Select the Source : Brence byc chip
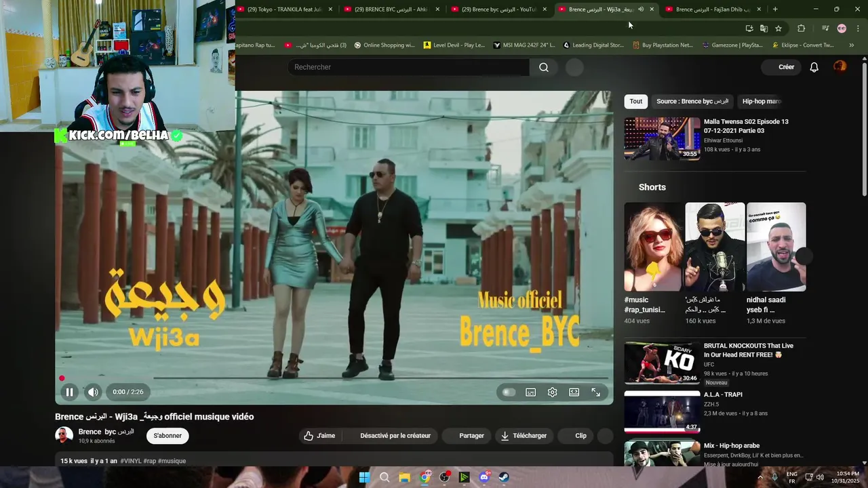The height and width of the screenshot is (488, 868). (x=692, y=102)
